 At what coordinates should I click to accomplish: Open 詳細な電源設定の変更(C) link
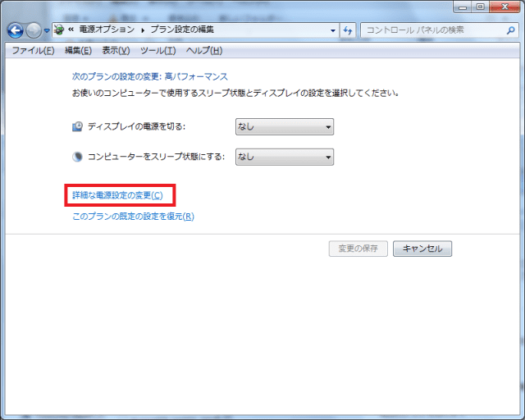117,195
